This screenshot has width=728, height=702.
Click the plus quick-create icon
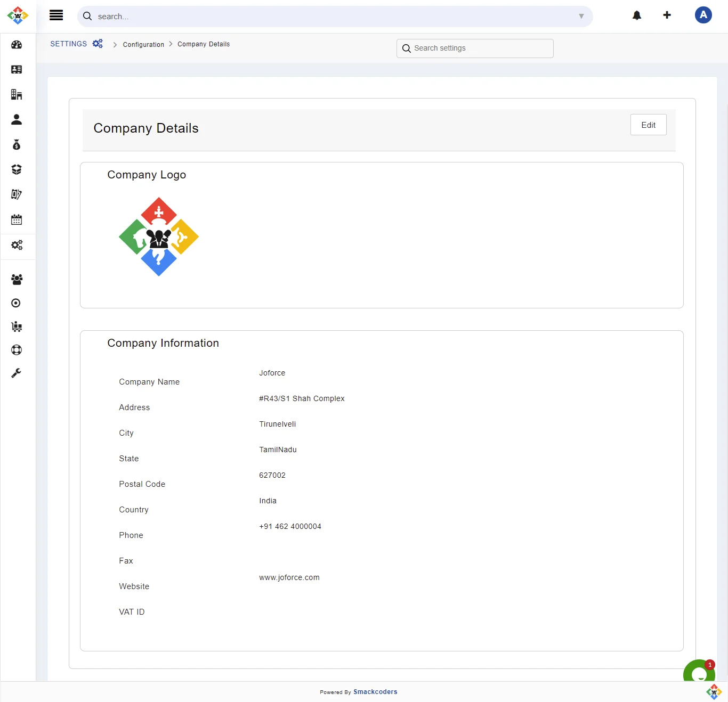(667, 15)
